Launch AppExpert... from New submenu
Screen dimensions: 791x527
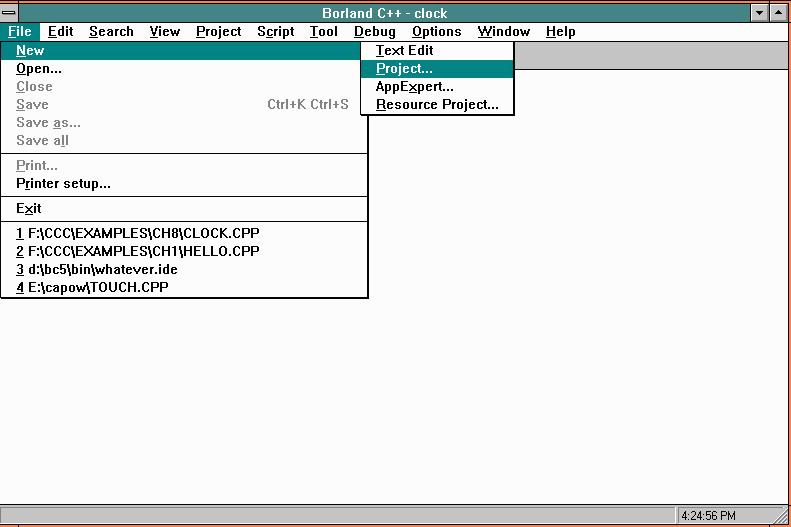pos(437,87)
